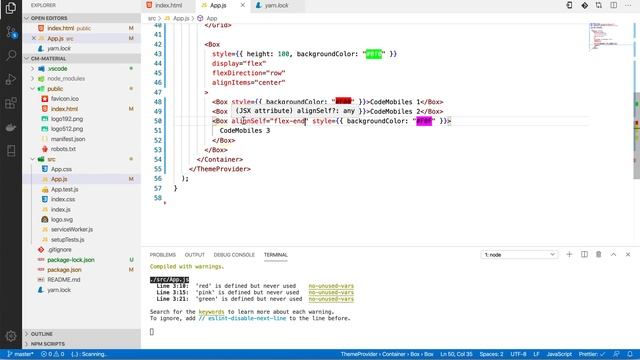Open the Run and Debug view
Image resolution: width=640 pixels, height=360 pixels.
point(11,79)
